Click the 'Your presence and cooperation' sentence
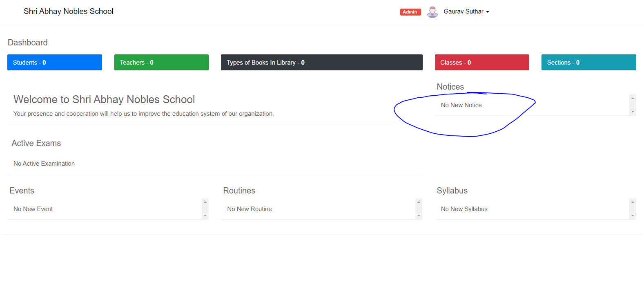The width and height of the screenshot is (644, 281). coord(144,114)
